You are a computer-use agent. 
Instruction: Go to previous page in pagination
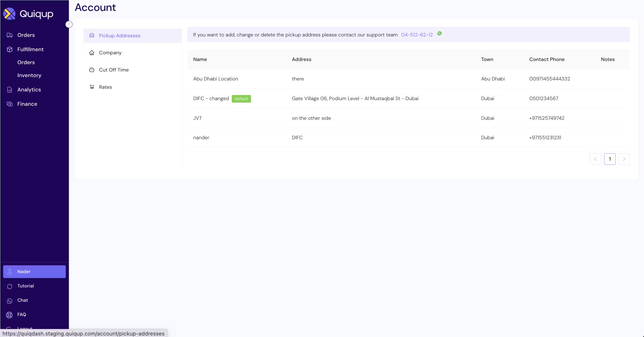[595, 159]
